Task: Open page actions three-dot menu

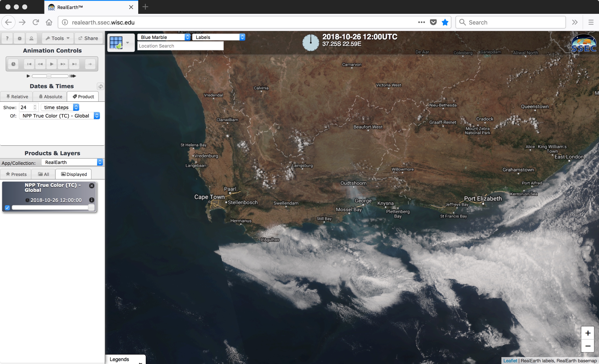Action: pos(421,22)
